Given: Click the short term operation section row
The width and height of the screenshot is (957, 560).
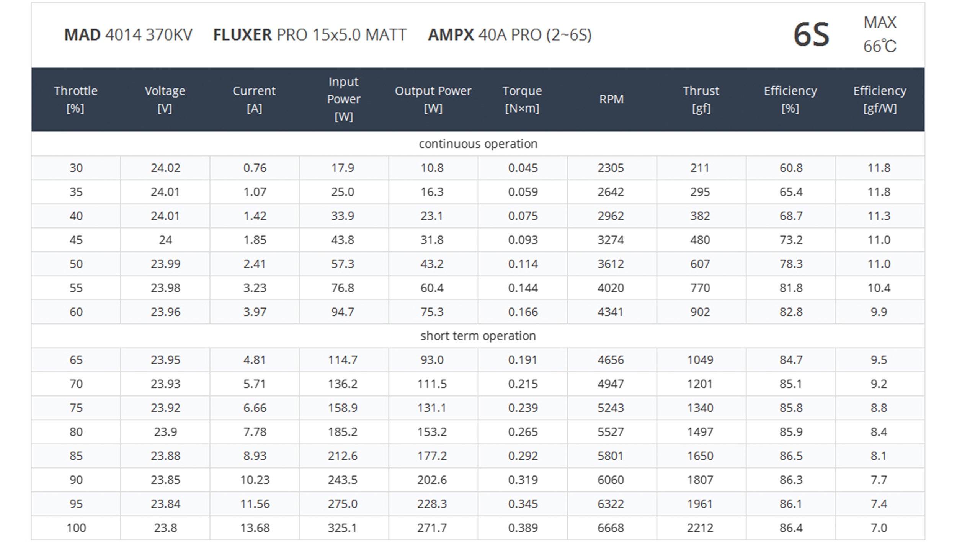Looking at the screenshot, I should [x=478, y=336].
